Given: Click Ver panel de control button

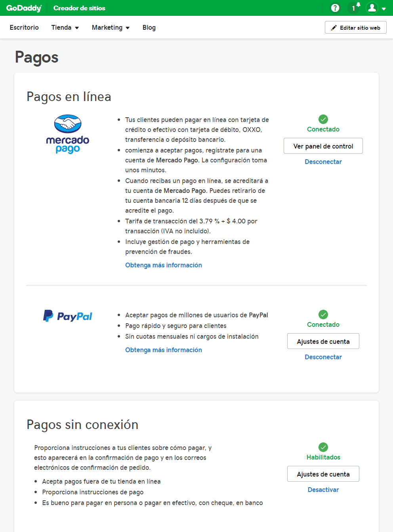Looking at the screenshot, I should point(323,146).
